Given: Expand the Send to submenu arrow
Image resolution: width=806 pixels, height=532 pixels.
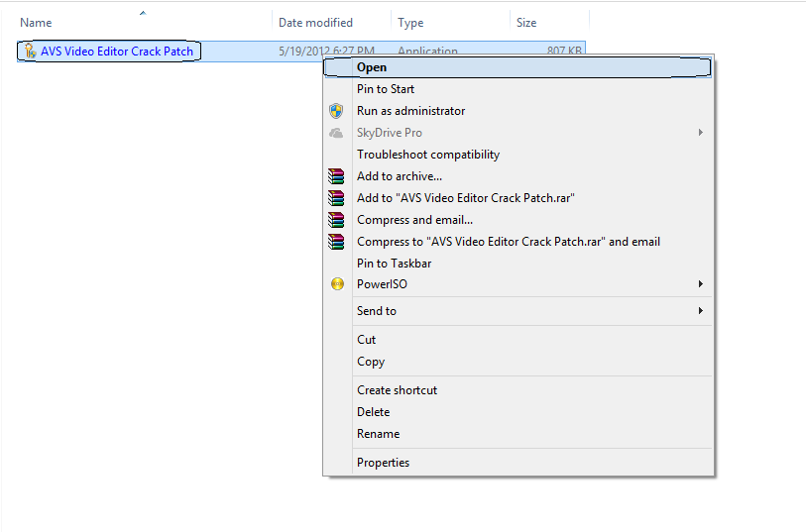Looking at the screenshot, I should [700, 311].
